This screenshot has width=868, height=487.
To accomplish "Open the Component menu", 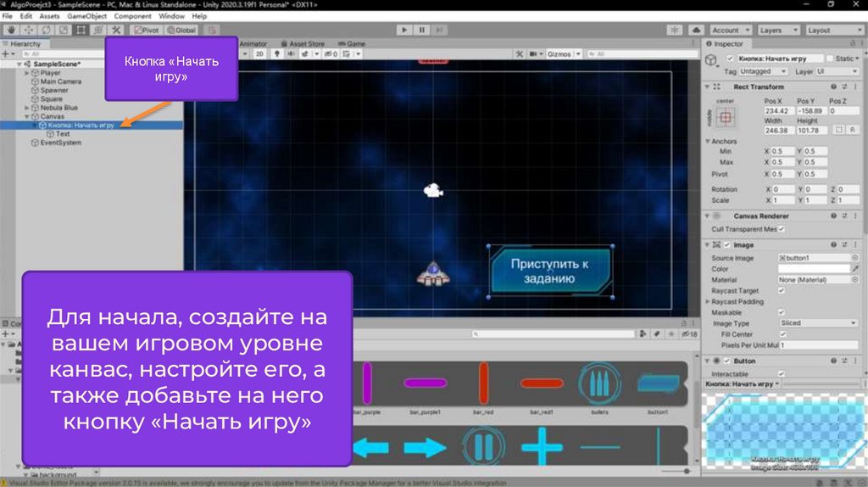I will [x=133, y=16].
